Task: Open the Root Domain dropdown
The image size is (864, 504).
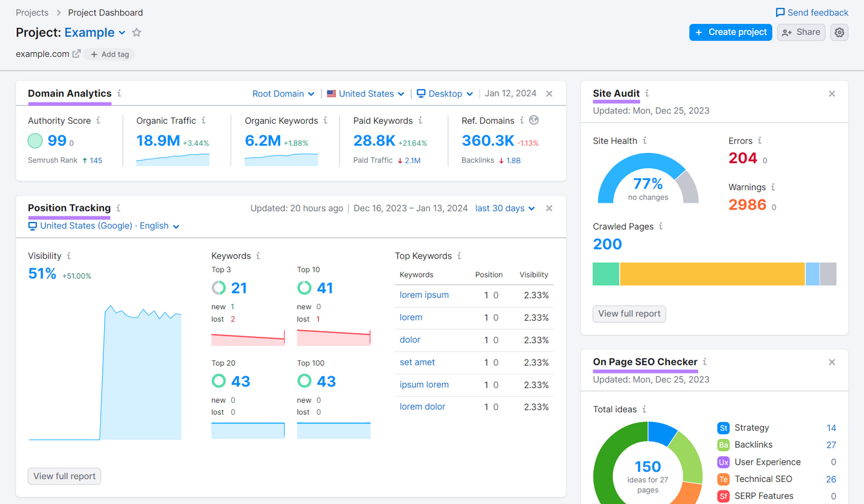Action: [283, 94]
